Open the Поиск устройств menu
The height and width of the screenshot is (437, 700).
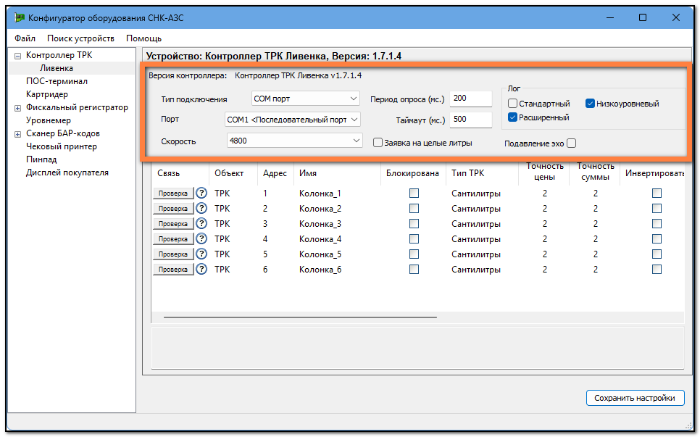(81, 38)
